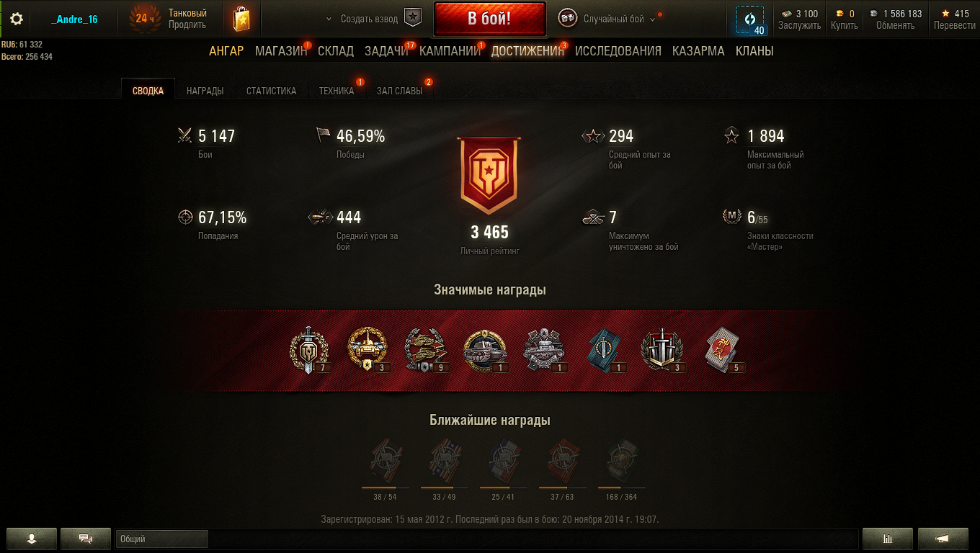Image resolution: width=980 pixels, height=553 pixels.
Task: Open the СТАТИСТИКА tab
Action: [x=271, y=91]
